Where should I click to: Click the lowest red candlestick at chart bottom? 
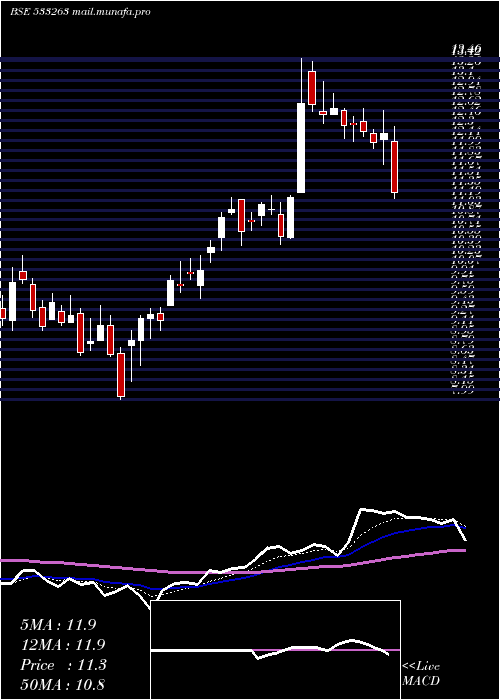pyautogui.click(x=121, y=375)
